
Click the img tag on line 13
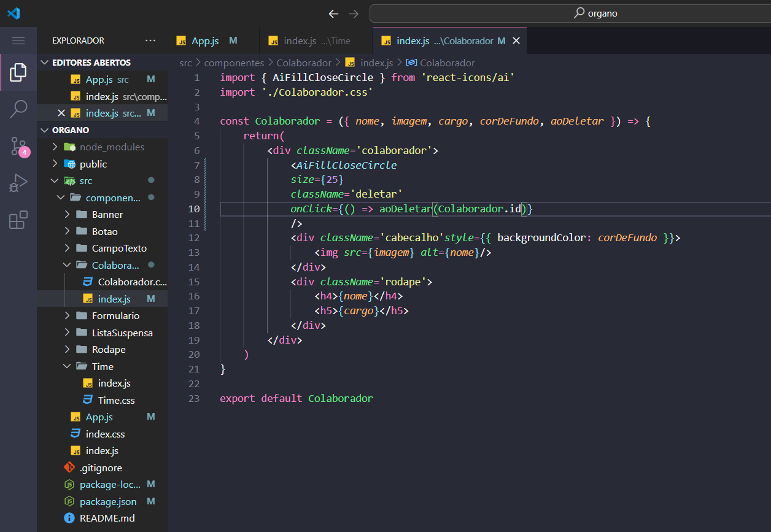403,253
